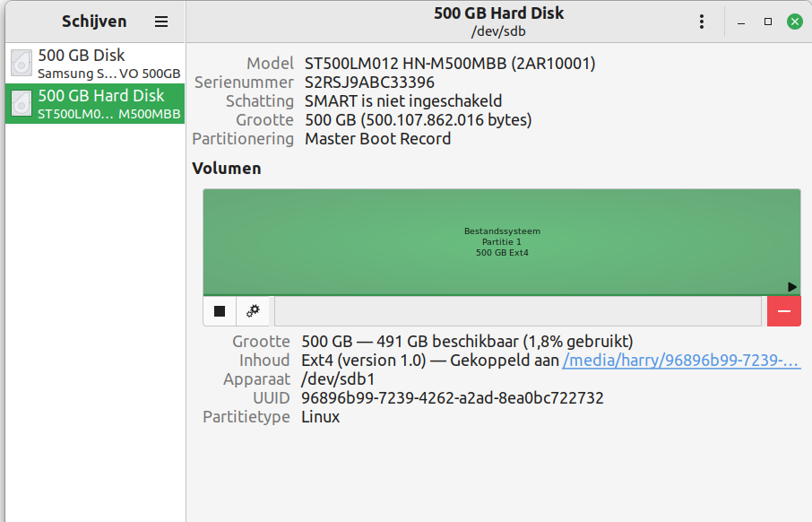The image size is (812, 522).
Task: Maximize the Schijven window
Action: coord(768,22)
